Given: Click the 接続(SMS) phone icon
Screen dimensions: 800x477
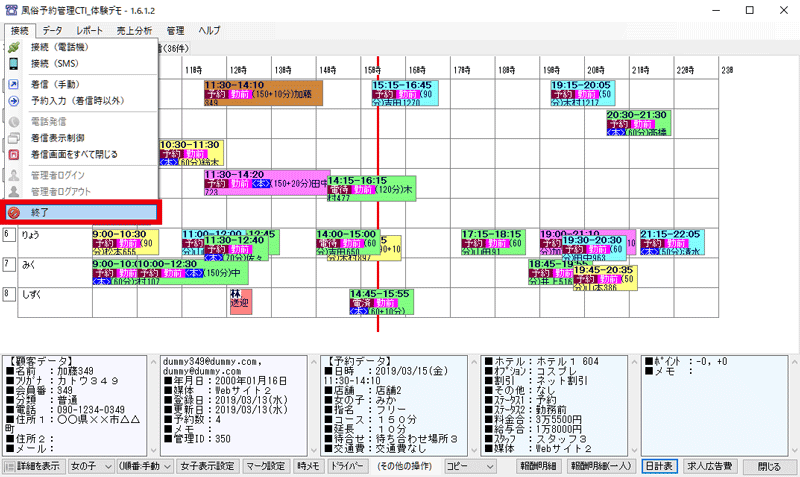Looking at the screenshot, I should [14, 64].
